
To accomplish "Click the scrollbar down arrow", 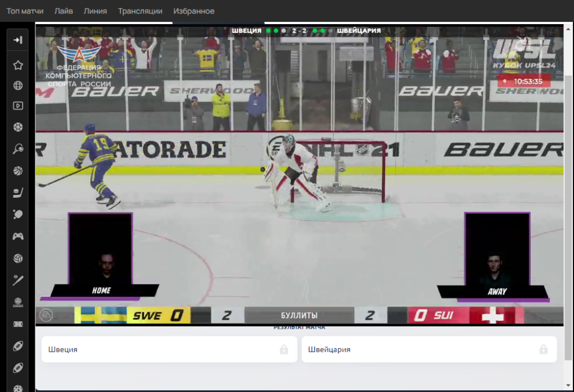I will pos(568,385).
